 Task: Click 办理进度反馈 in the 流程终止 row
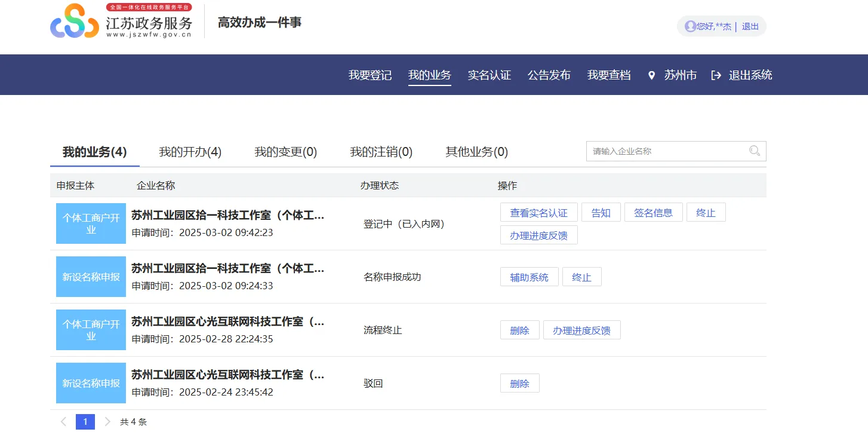click(581, 330)
